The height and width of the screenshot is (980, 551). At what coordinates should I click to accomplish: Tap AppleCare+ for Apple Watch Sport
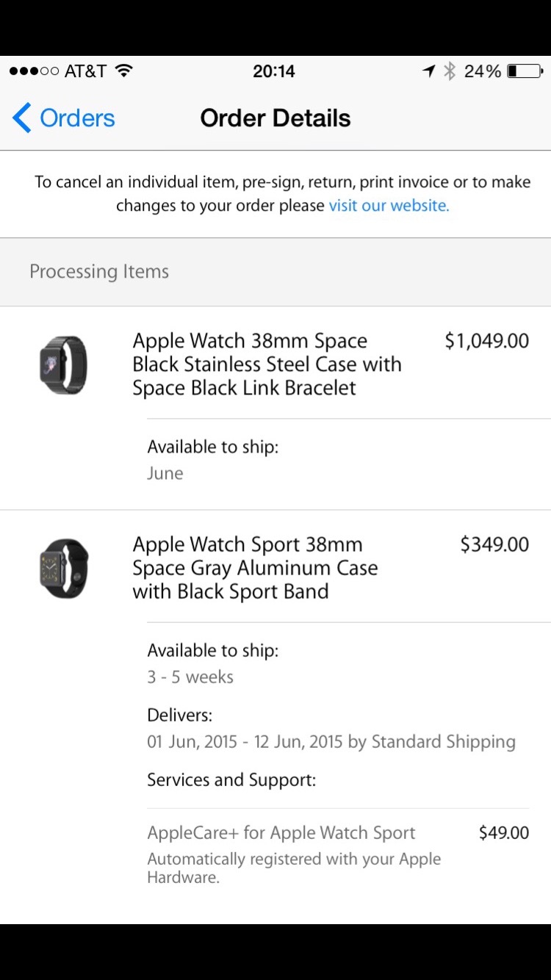tap(281, 833)
